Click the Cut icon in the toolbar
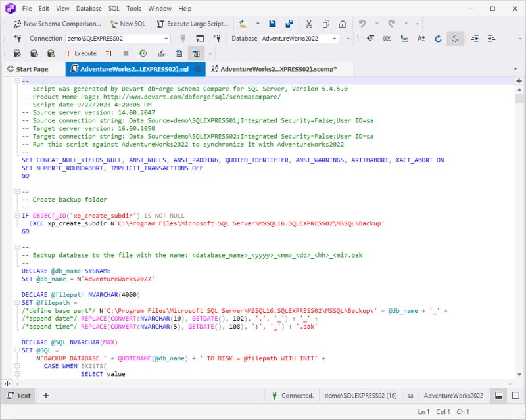The width and height of the screenshot is (526, 420). click(309, 23)
